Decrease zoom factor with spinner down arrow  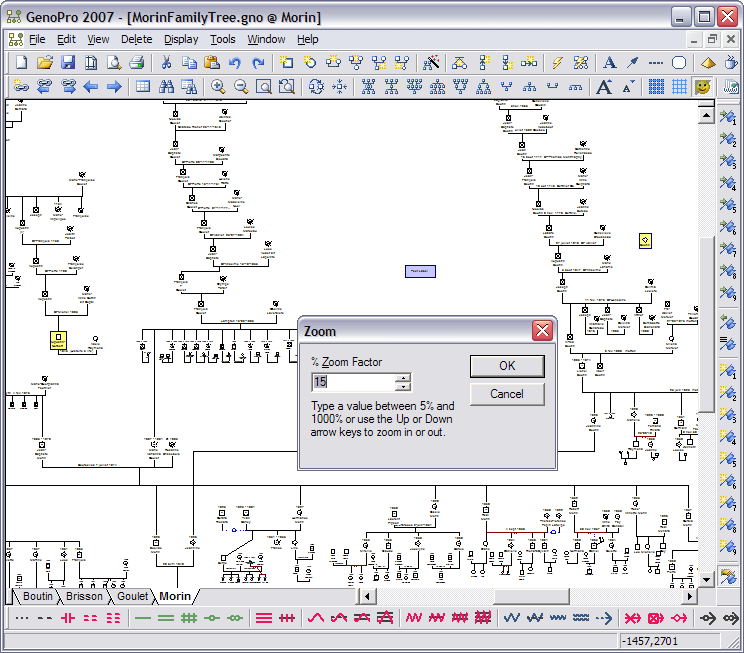coord(403,386)
